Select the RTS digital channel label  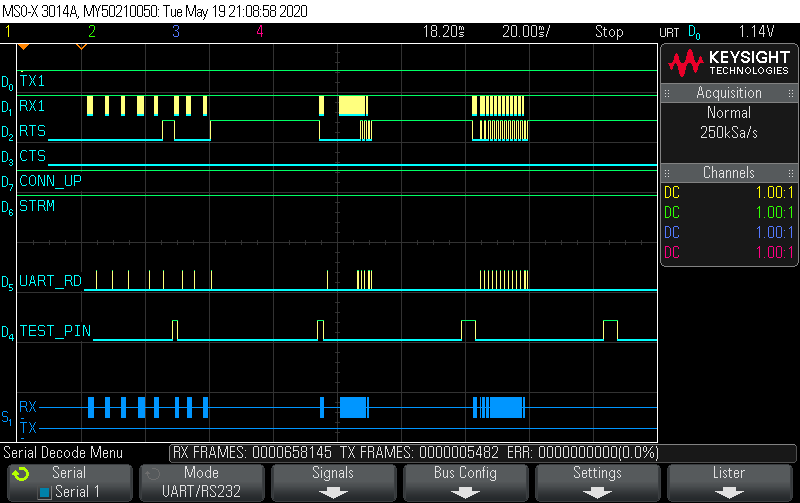pos(33,131)
